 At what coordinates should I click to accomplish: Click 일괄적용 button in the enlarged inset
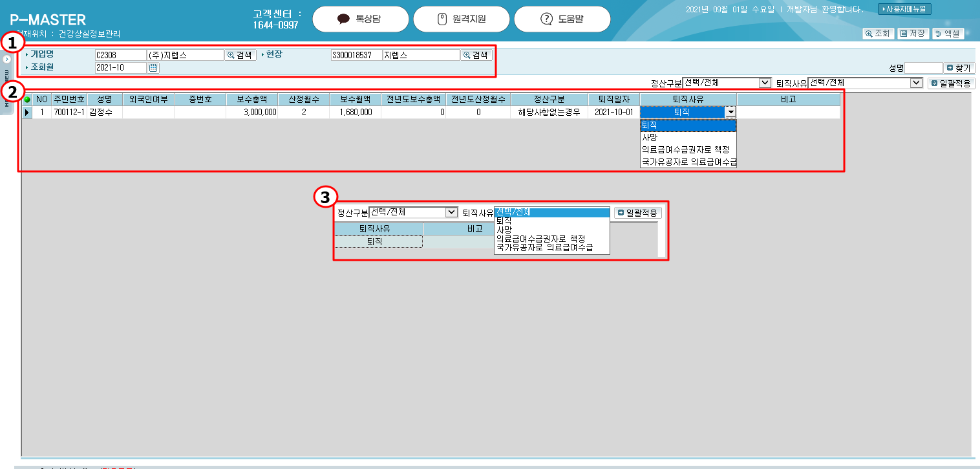(x=638, y=212)
